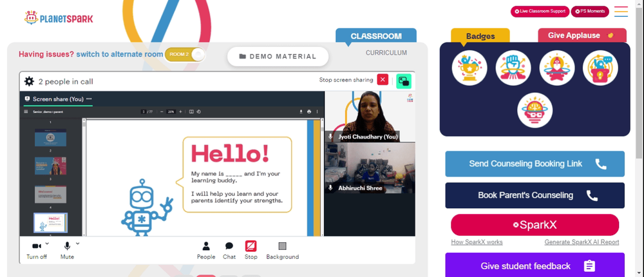The width and height of the screenshot is (644, 277).
Task: Click the PDF zoom percentage field
Action: (171, 111)
